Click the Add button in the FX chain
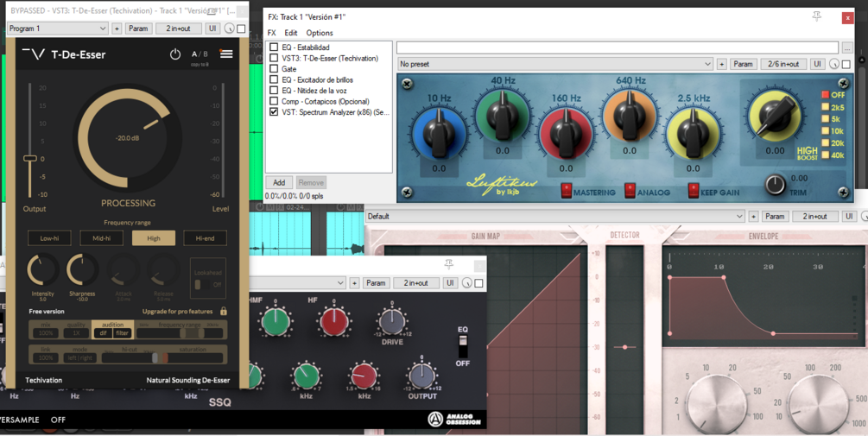Image resolution: width=868 pixels, height=436 pixels. 279,182
